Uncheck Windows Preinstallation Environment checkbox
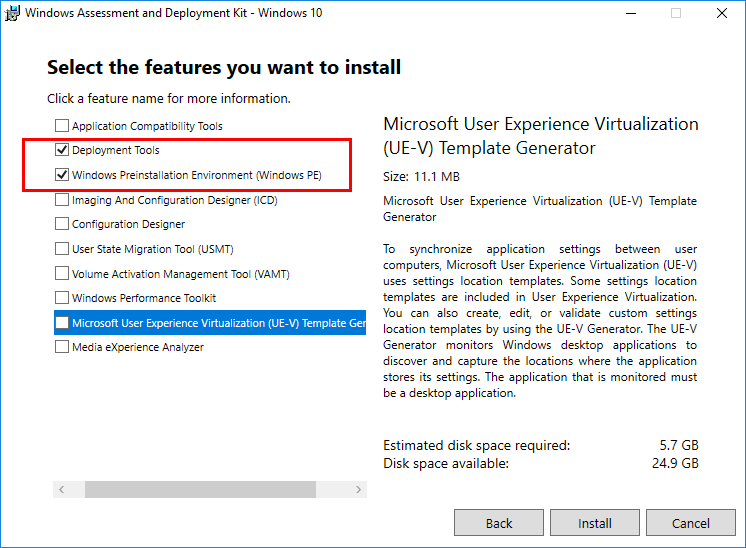This screenshot has height=548, width=746. 62,175
